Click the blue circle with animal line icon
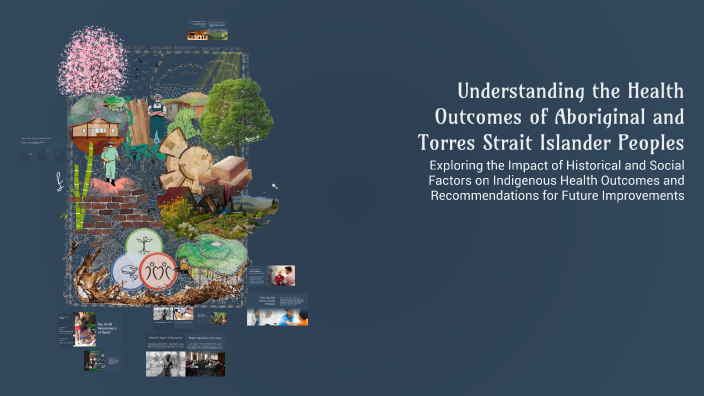Screen dimensions: 704x396 (x=127, y=272)
